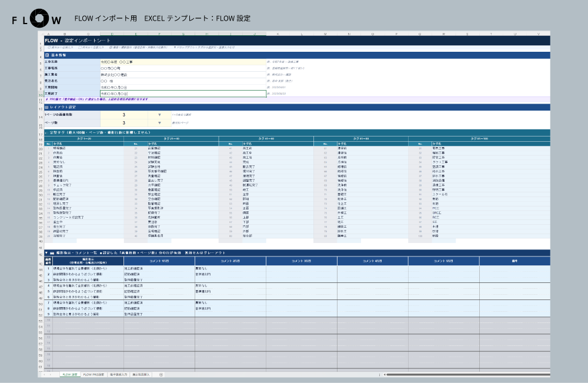Switch to the FLOW 設定 sheet tab
This screenshot has width=588, height=383.
(x=70, y=375)
